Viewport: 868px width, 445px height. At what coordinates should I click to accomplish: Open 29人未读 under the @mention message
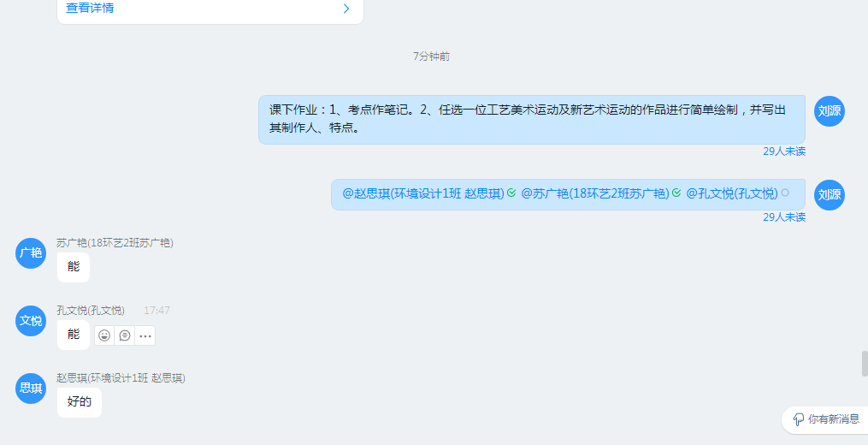784,217
